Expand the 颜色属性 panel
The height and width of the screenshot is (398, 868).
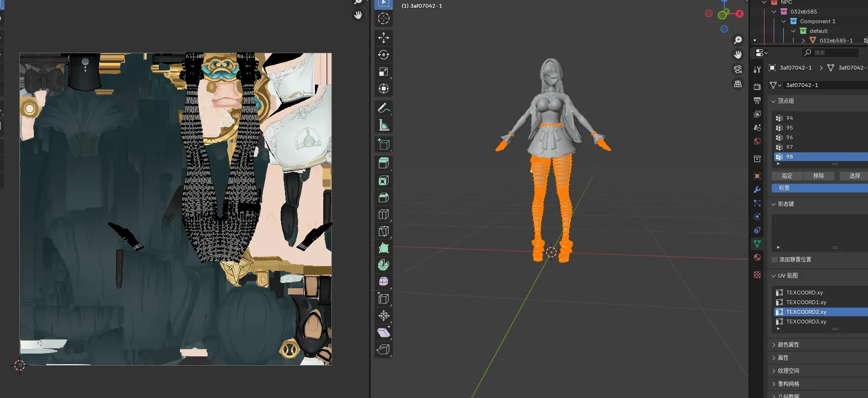pos(774,345)
